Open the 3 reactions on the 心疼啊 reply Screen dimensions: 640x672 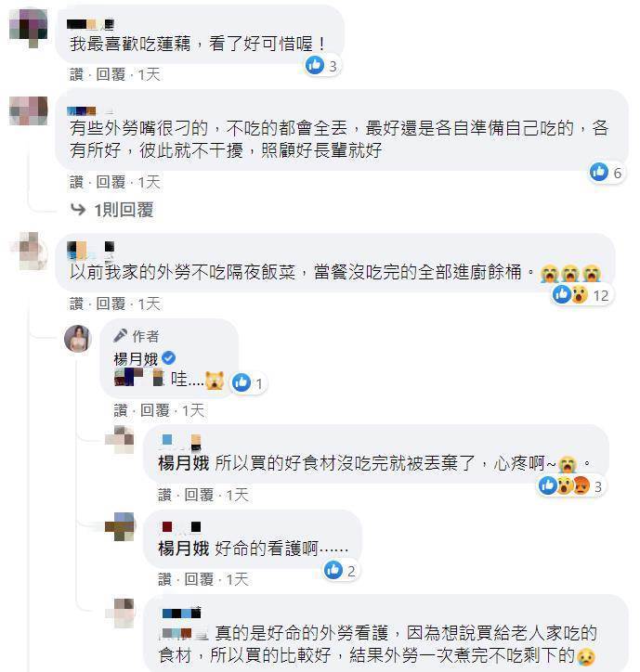(x=571, y=486)
